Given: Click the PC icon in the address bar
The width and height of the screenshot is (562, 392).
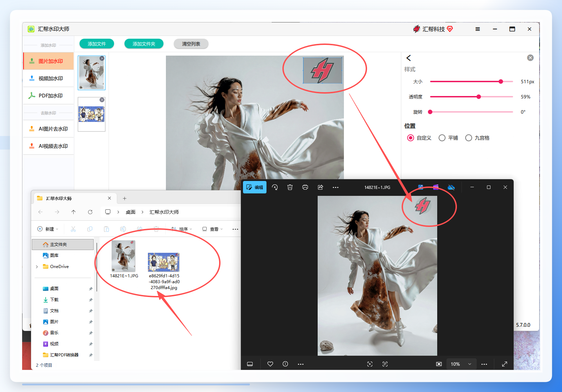Looking at the screenshot, I should click(108, 212).
